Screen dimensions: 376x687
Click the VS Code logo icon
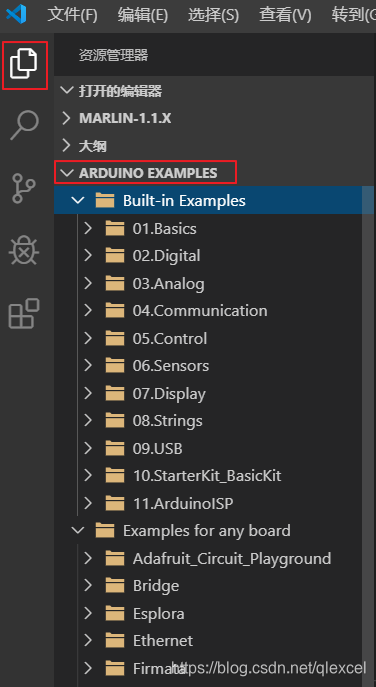[16, 15]
